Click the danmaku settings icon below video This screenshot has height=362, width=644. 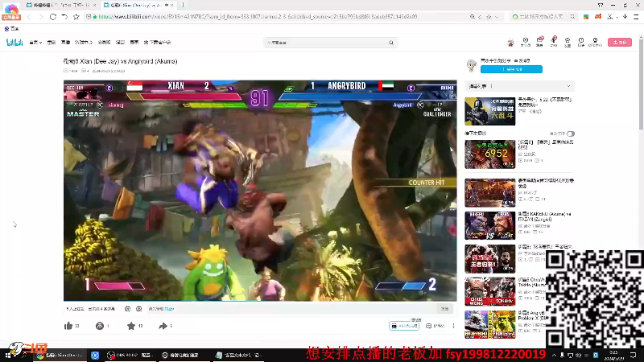pos(138,309)
